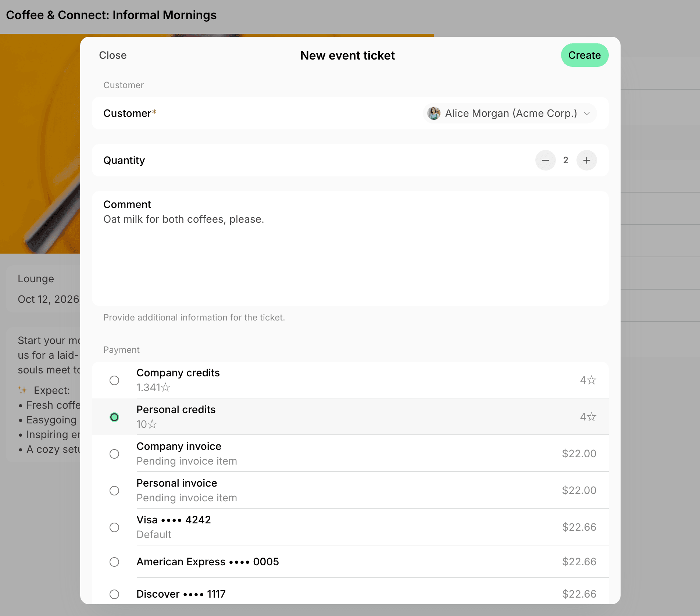The width and height of the screenshot is (700, 616).
Task: Select Company credits payment option
Action: point(350,380)
